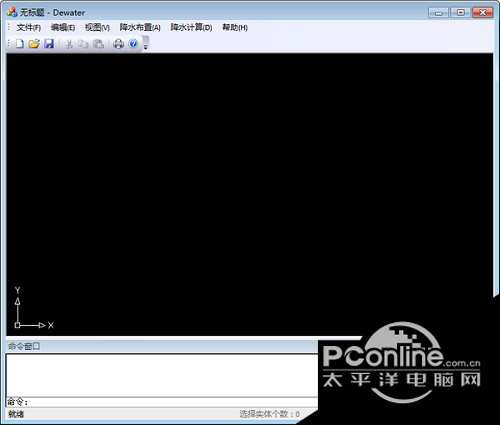Open the 帮助(H) menu

point(235,28)
